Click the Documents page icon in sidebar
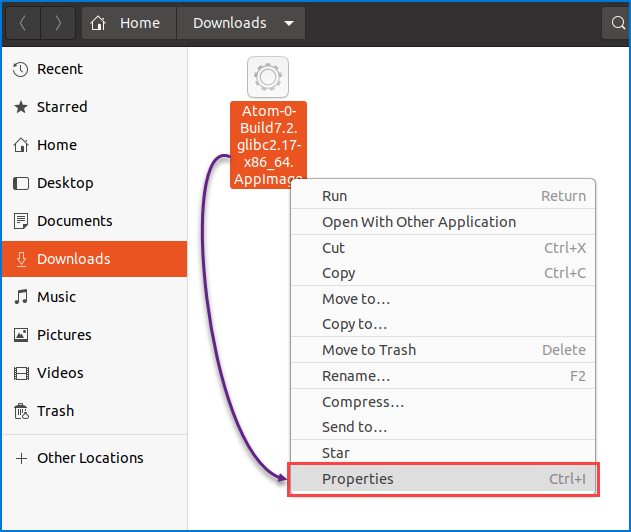Viewport: 631px width, 532px height. [21, 221]
